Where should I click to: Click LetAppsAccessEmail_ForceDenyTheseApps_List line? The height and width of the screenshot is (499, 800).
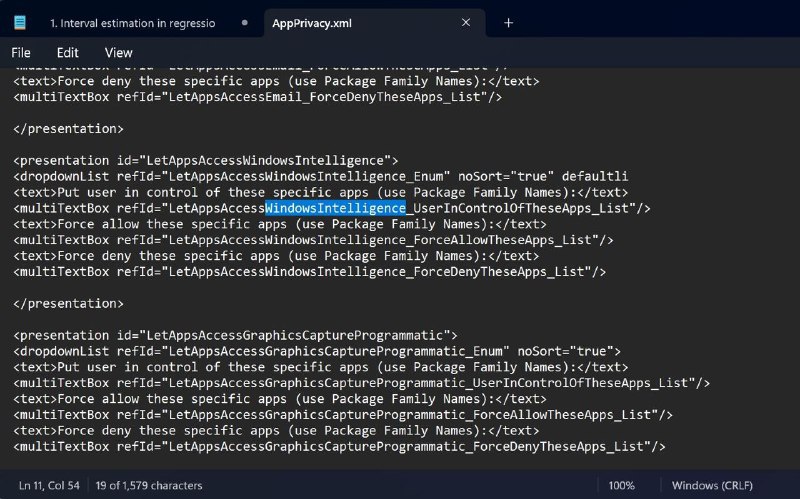pyautogui.click(x=258, y=97)
